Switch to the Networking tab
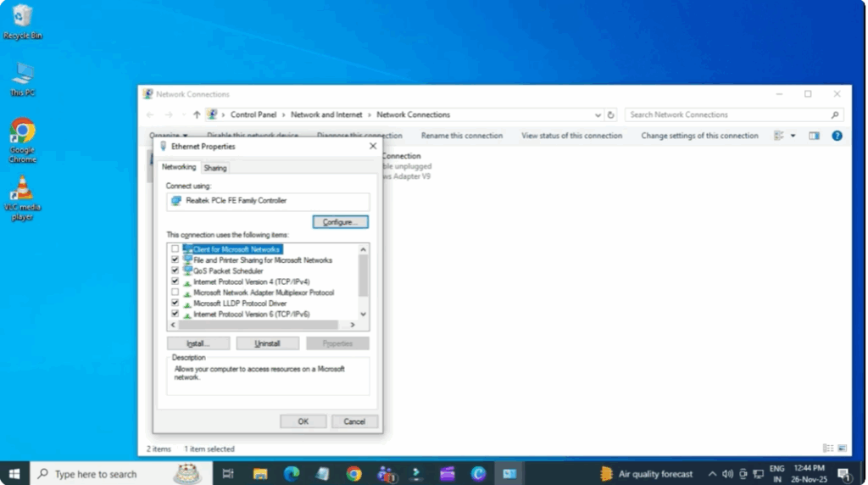 click(x=179, y=167)
